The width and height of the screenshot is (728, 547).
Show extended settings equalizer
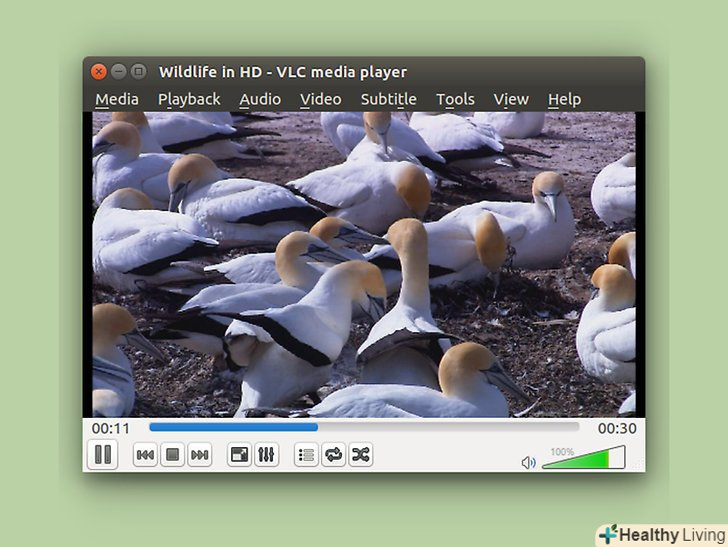pos(266,455)
